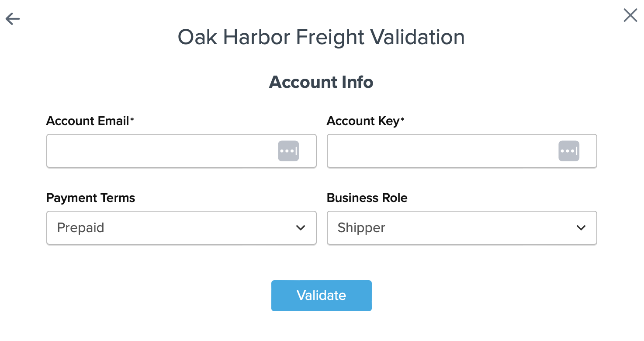Click the Oak Harbor Freight Validation title
644x341 pixels.
coord(321,37)
